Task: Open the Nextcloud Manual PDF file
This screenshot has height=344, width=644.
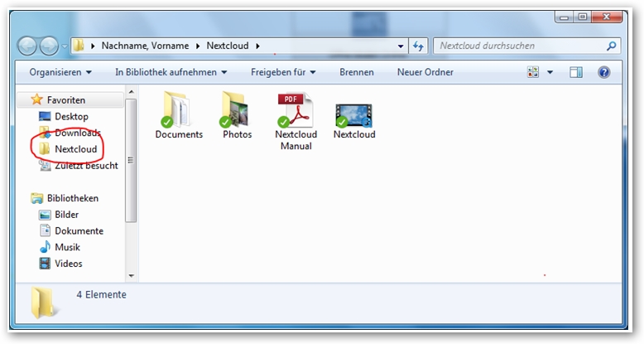Action: pos(296,120)
